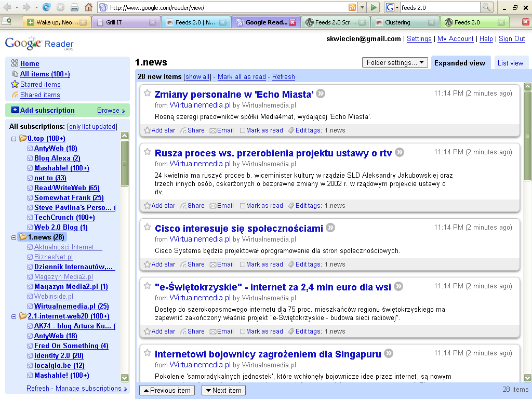
Task: Click the Refresh link next to Mark all as read
Action: coord(283,77)
